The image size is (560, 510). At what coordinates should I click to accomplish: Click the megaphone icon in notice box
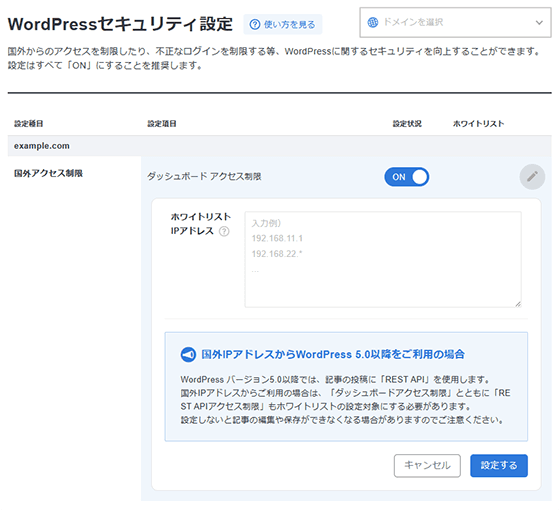(188, 355)
